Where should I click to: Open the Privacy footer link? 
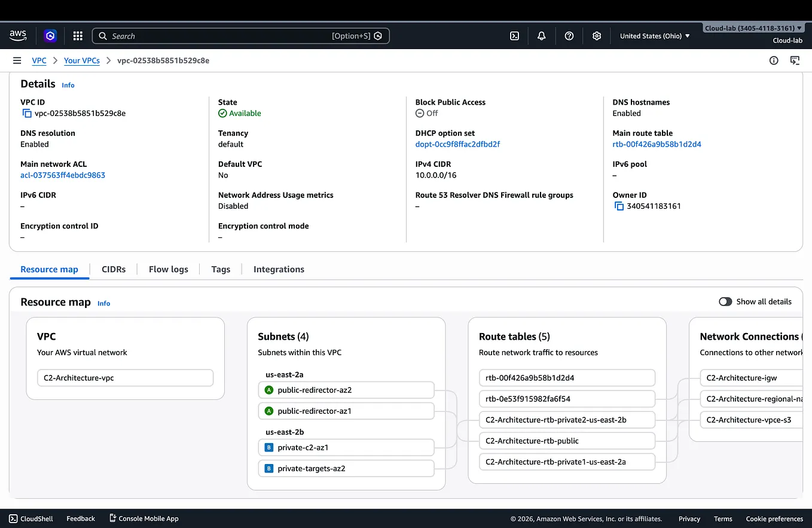click(x=689, y=518)
